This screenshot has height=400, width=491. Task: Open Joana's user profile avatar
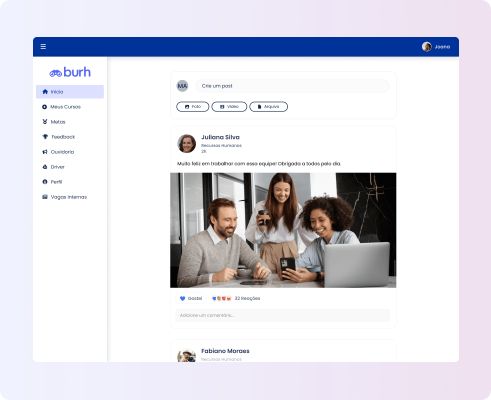click(427, 47)
